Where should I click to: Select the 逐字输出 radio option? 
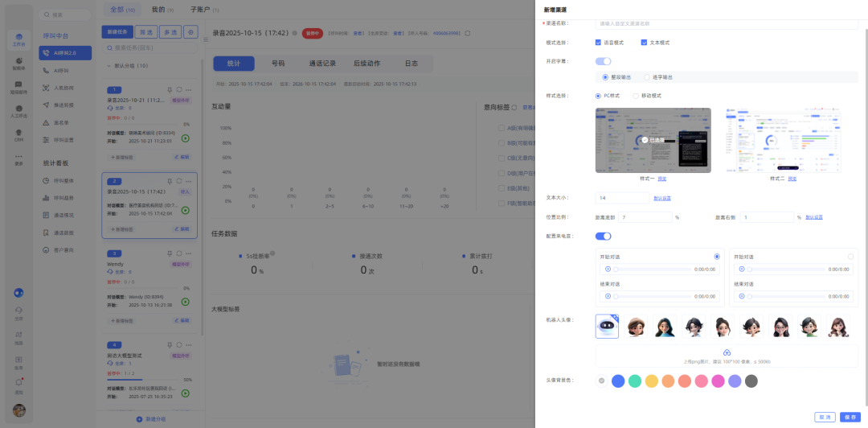647,77
